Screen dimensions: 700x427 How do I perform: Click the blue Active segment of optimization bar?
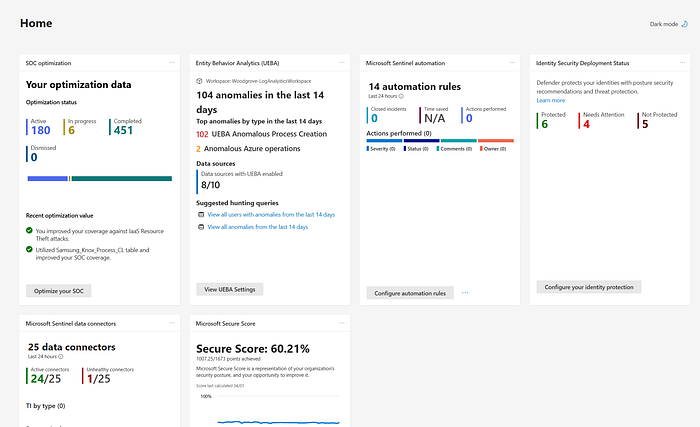47,179
